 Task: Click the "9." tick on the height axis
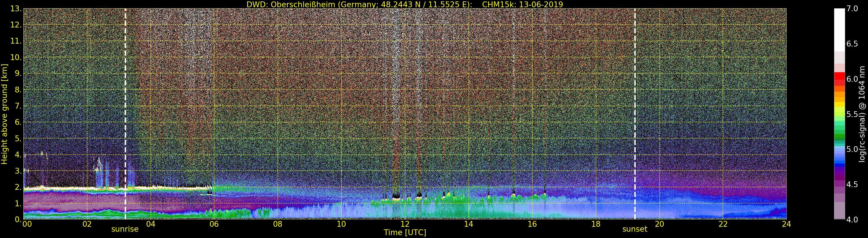19,73
